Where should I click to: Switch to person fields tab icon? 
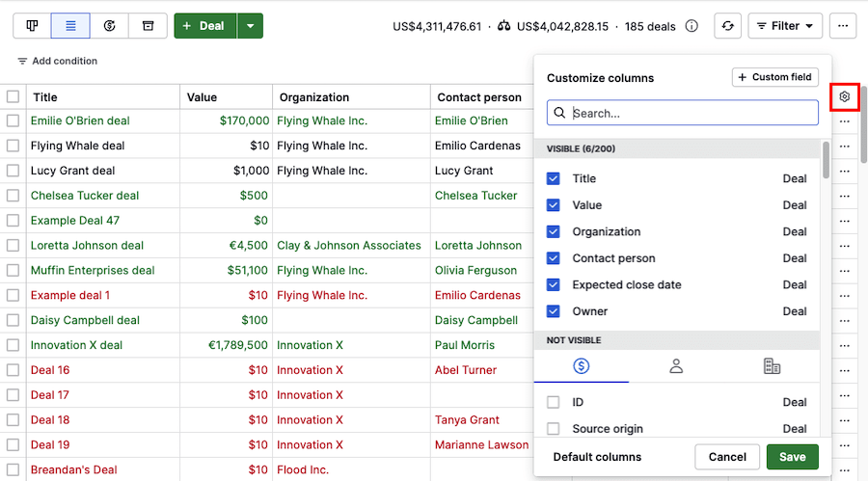pyautogui.click(x=676, y=366)
